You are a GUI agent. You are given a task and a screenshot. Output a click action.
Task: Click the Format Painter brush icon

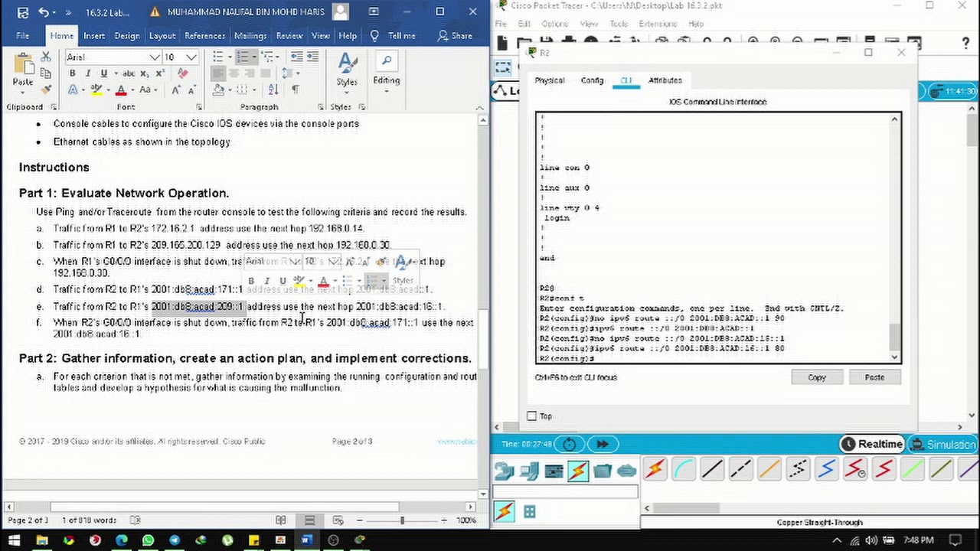pyautogui.click(x=46, y=90)
